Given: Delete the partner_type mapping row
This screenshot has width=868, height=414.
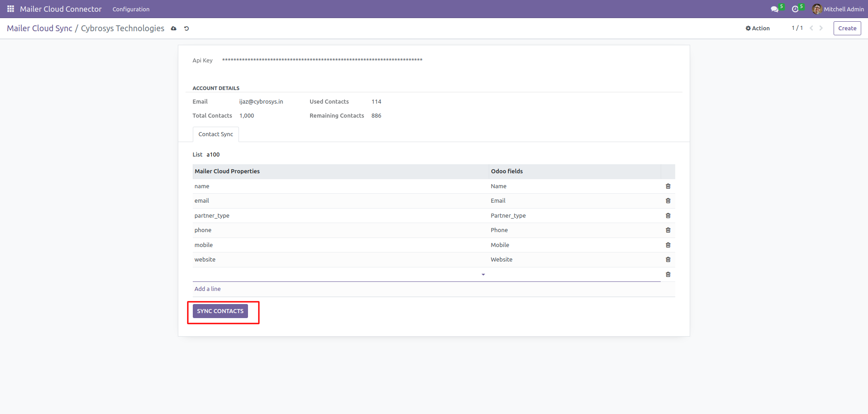Looking at the screenshot, I should 668,216.
